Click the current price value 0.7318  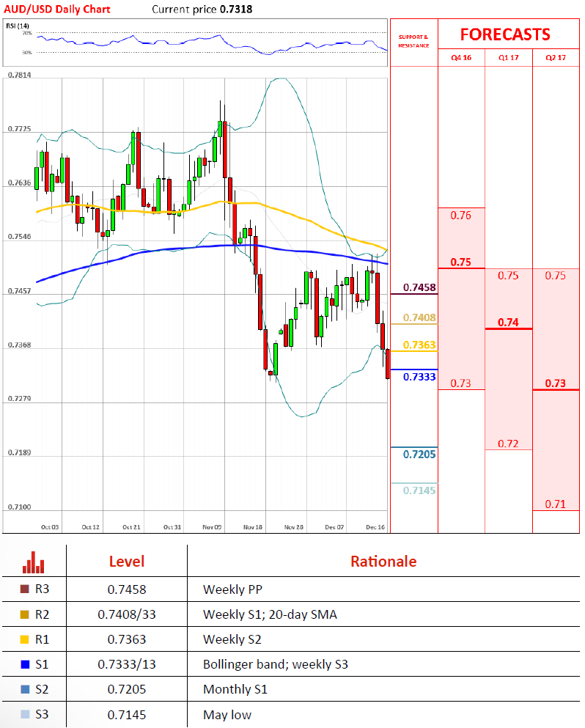[236, 10]
